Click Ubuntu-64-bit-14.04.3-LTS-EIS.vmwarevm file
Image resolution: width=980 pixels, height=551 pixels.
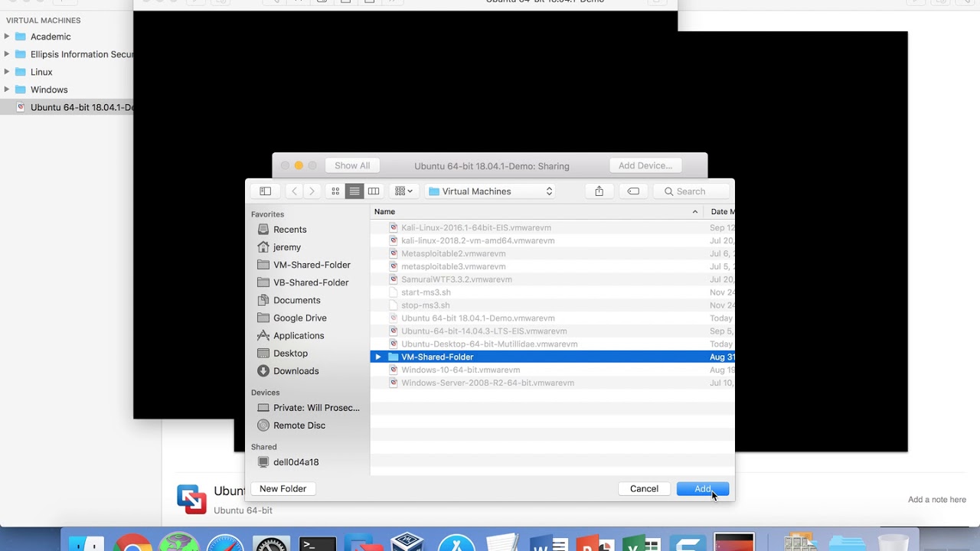(x=484, y=331)
